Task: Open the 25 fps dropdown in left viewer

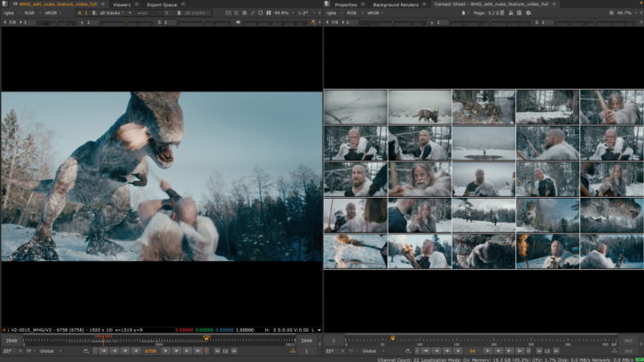Action: (x=12, y=350)
